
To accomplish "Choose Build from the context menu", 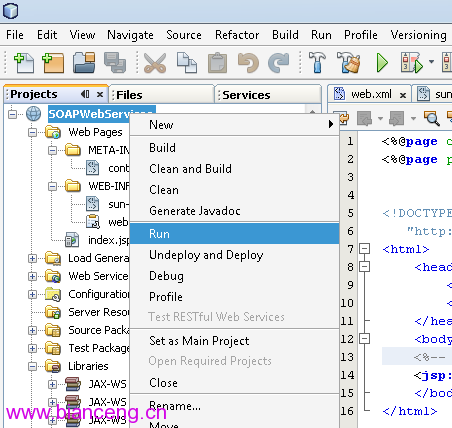I will click(234, 148).
